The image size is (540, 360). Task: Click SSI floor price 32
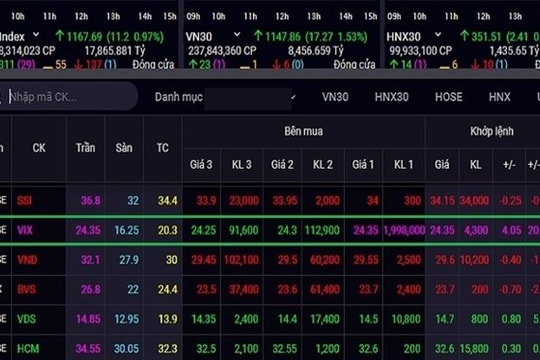[x=133, y=200]
